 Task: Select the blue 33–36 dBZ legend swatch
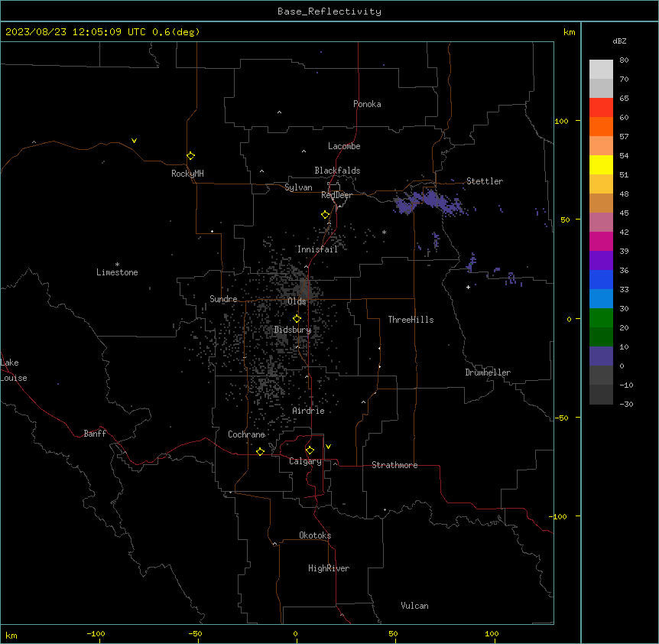[601, 279]
